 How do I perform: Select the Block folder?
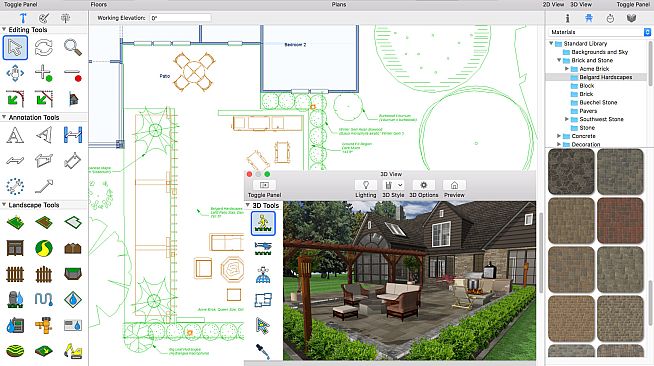(587, 85)
